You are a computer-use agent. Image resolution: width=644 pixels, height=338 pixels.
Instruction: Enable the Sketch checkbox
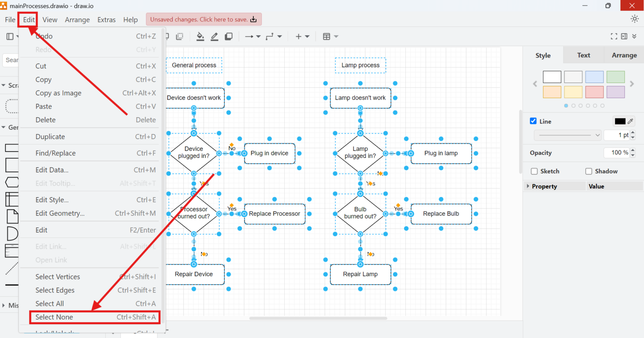pyautogui.click(x=535, y=171)
